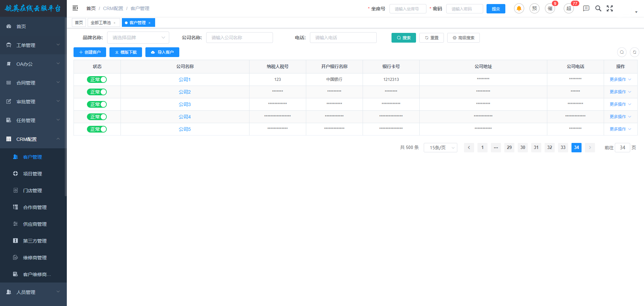The width and height of the screenshot is (644, 306).
Task: Click the 创建客户 button
Action: [90, 52]
